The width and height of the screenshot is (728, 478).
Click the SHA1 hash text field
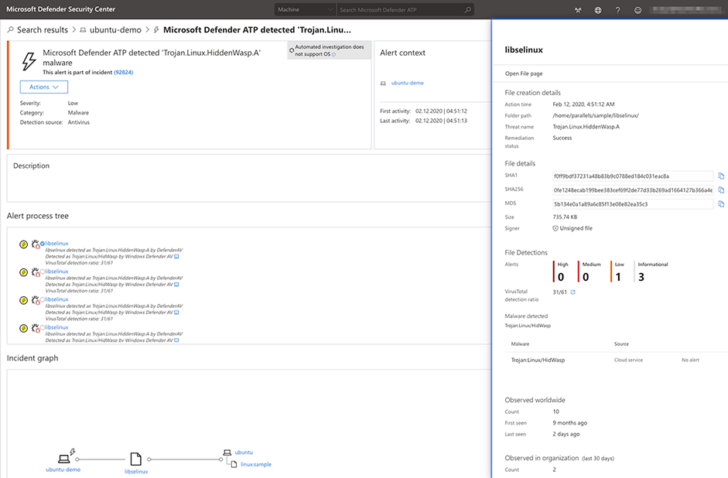[x=632, y=176]
